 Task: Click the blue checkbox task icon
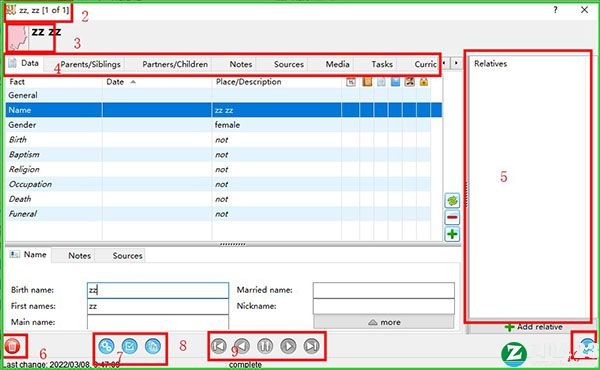pos(129,346)
